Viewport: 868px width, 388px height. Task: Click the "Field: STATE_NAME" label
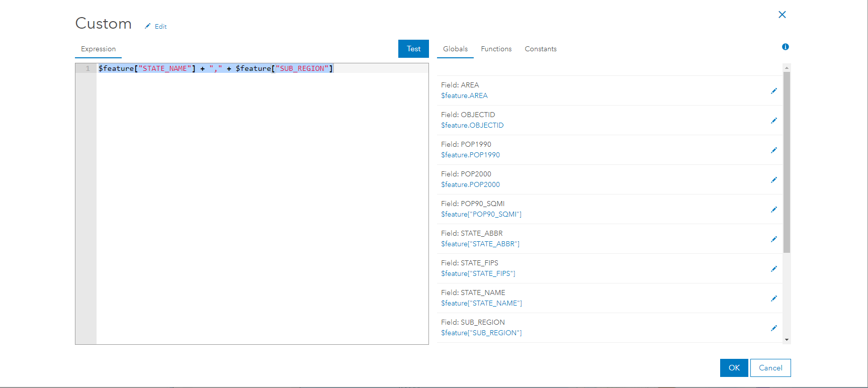[x=473, y=293]
